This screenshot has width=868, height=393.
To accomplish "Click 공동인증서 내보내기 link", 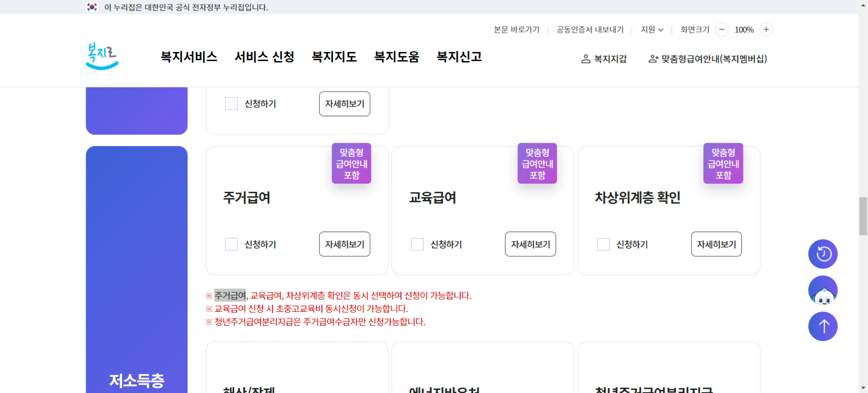I will [590, 30].
